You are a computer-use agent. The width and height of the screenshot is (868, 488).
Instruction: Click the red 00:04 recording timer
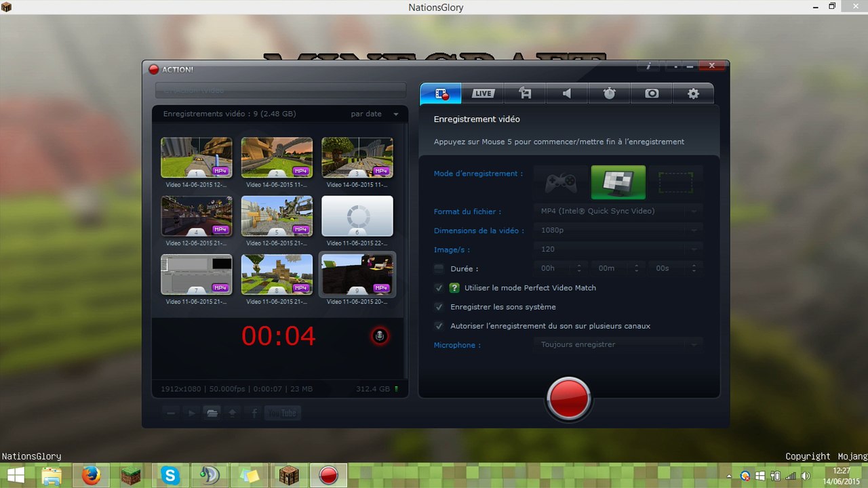pos(279,336)
